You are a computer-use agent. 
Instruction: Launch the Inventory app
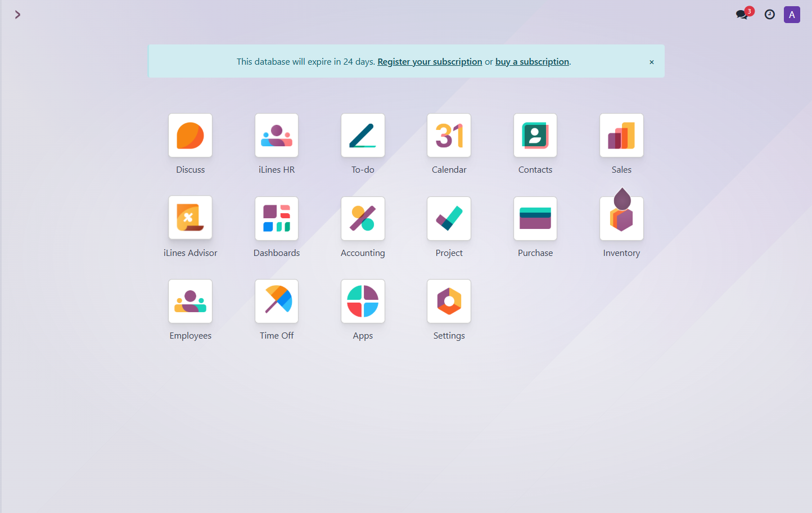pyautogui.click(x=621, y=218)
